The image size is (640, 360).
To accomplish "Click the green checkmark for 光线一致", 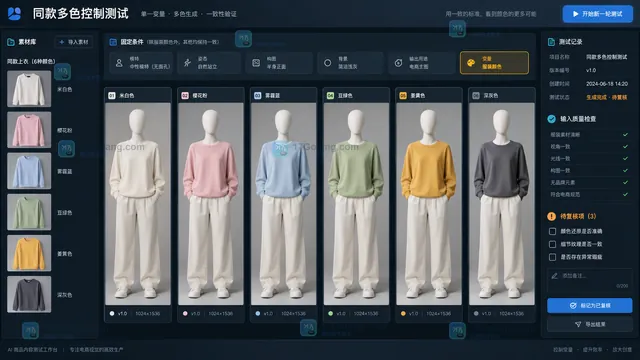I will point(625,158).
